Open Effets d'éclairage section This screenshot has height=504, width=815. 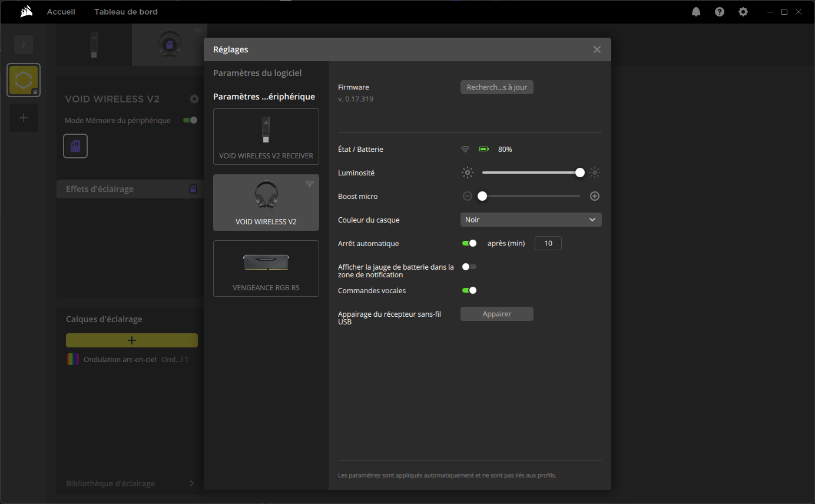130,189
